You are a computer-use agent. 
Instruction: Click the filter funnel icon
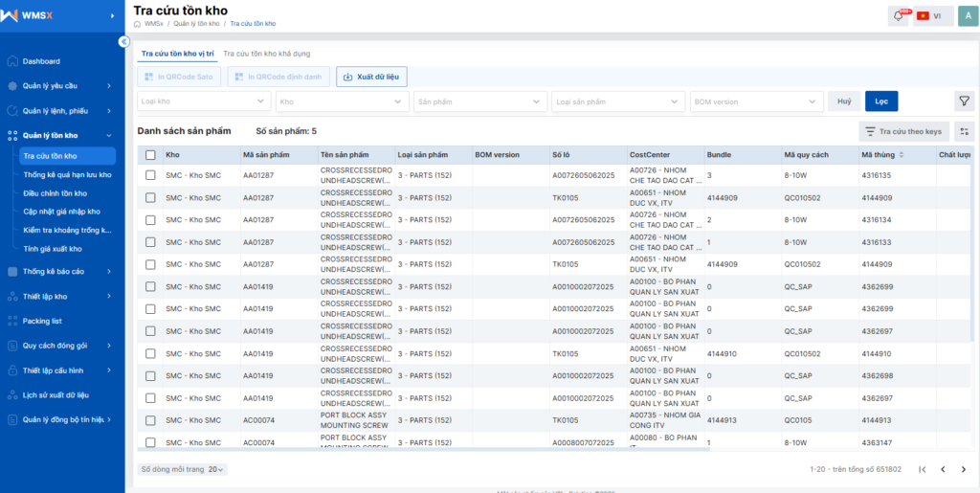(964, 101)
